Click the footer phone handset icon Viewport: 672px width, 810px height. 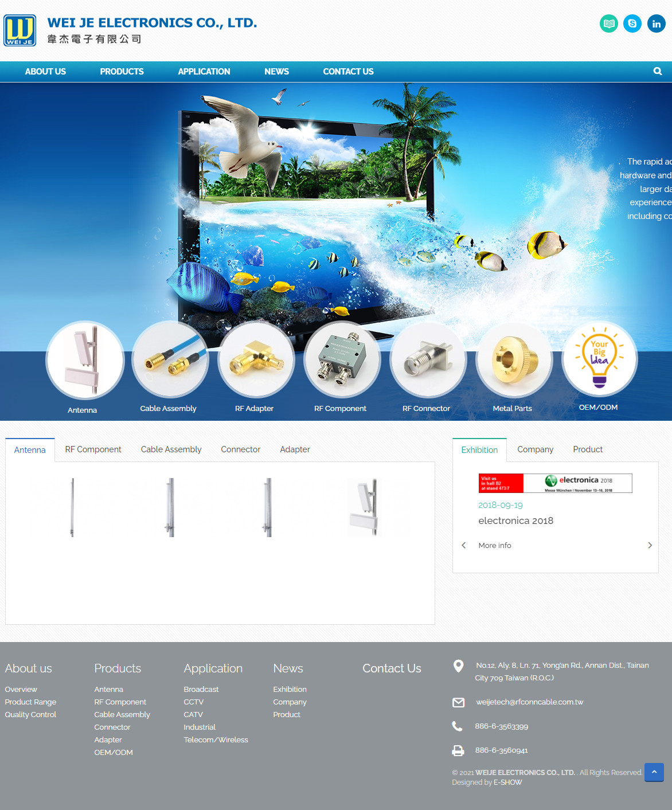click(x=457, y=726)
